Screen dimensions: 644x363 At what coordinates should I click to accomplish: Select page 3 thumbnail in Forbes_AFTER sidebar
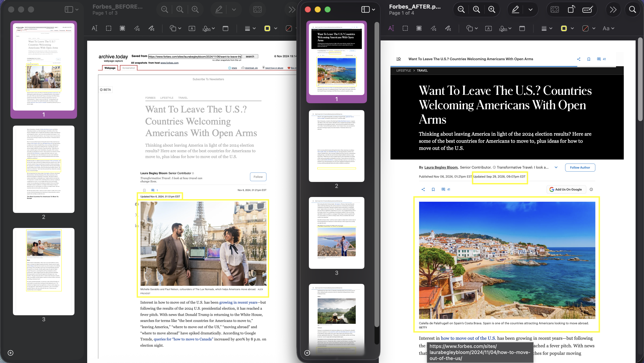pos(336,233)
